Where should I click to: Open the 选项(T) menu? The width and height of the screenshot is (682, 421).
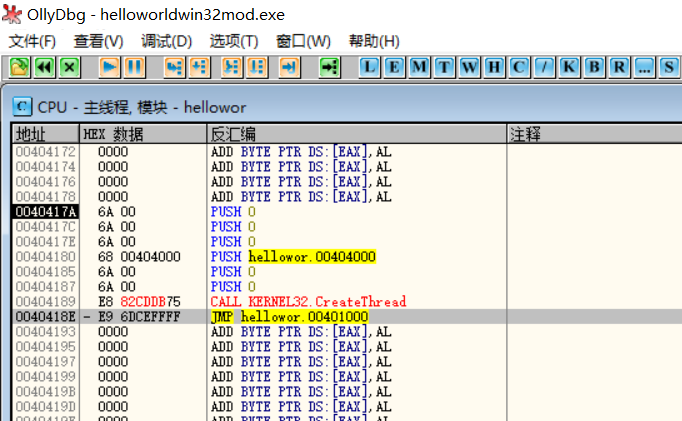pyautogui.click(x=234, y=41)
